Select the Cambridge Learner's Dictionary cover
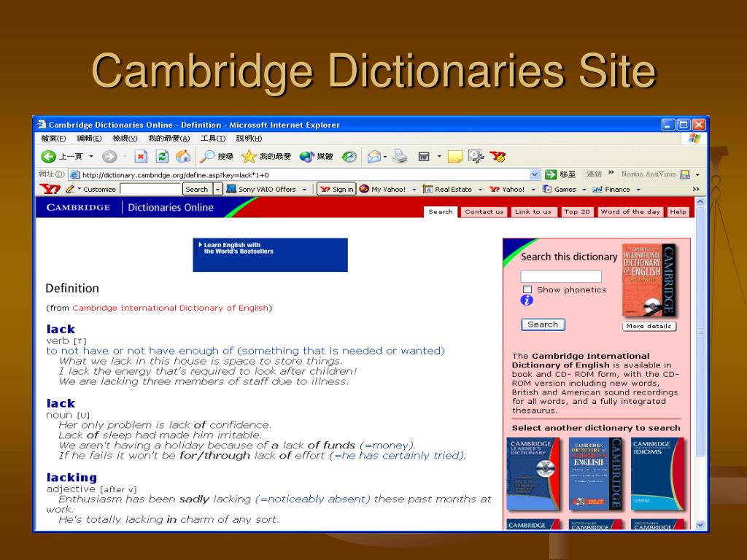747x560 pixels. [532, 474]
